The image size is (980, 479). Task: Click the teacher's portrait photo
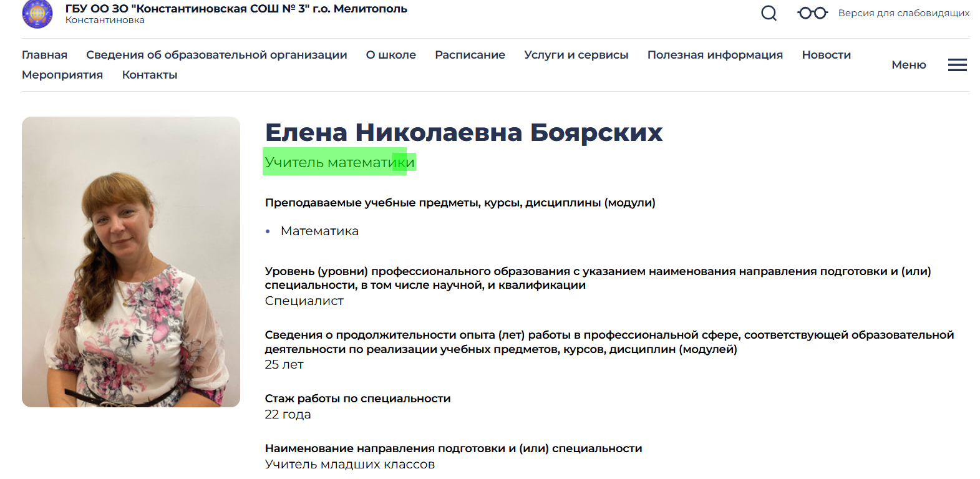point(131,262)
